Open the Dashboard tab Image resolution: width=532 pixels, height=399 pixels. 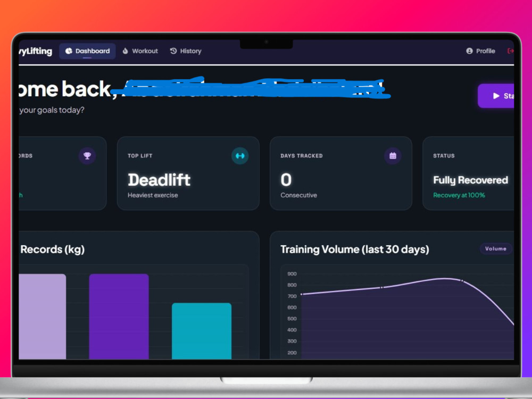[x=87, y=51]
